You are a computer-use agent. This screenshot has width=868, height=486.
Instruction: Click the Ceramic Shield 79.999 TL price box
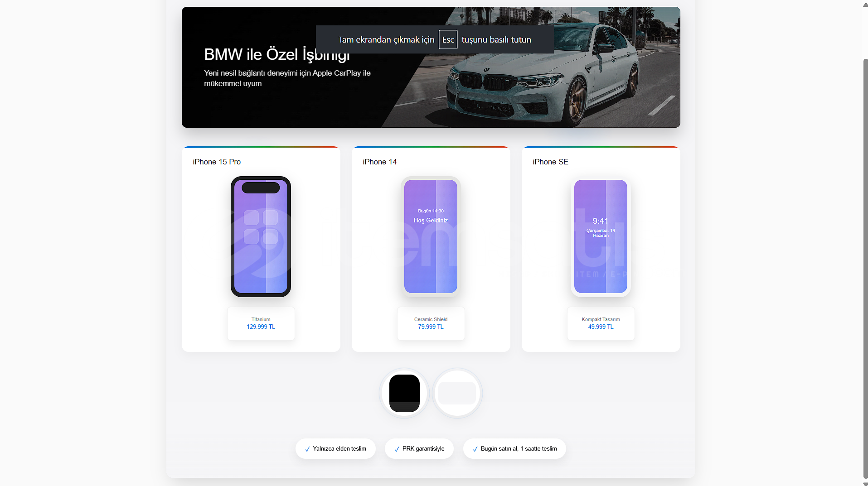(431, 323)
